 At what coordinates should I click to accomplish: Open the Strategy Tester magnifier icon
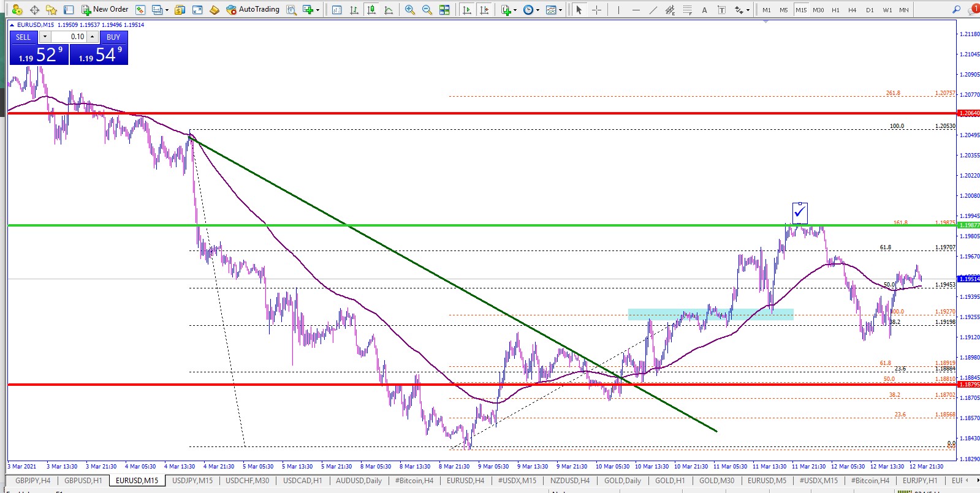(291, 10)
